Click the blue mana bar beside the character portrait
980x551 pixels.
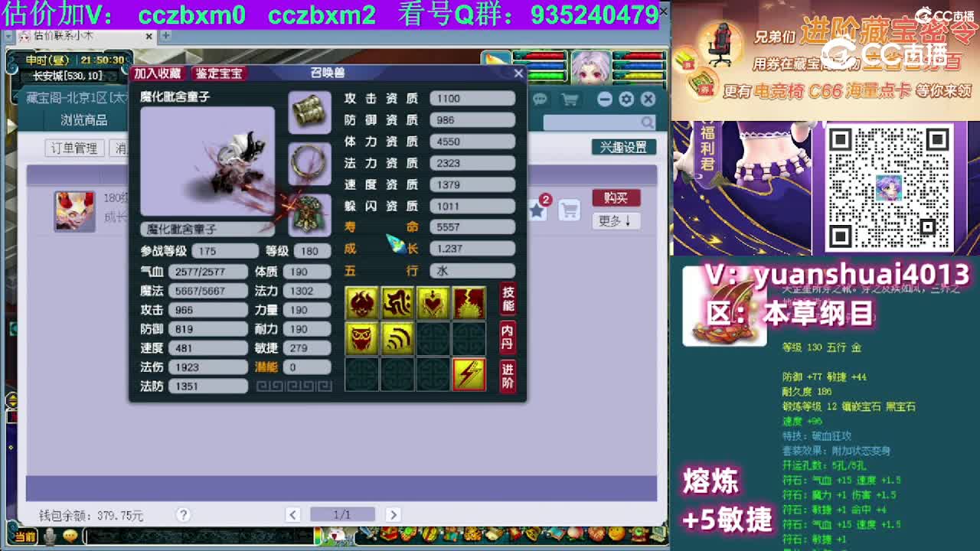(638, 66)
